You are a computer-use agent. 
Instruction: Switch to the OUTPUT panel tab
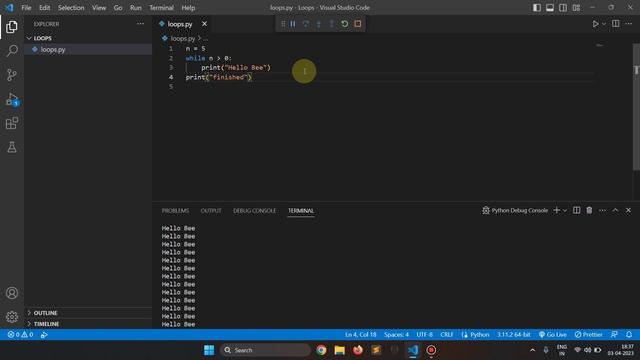pyautogui.click(x=211, y=211)
